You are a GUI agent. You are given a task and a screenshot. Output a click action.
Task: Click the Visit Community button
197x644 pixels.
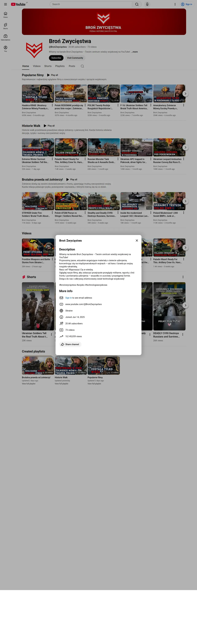pyautogui.click(x=75, y=58)
